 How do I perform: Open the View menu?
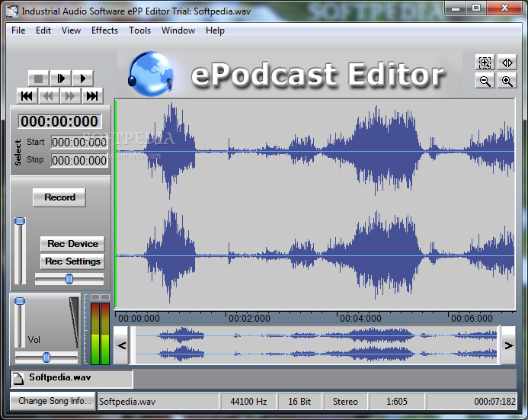(71, 30)
